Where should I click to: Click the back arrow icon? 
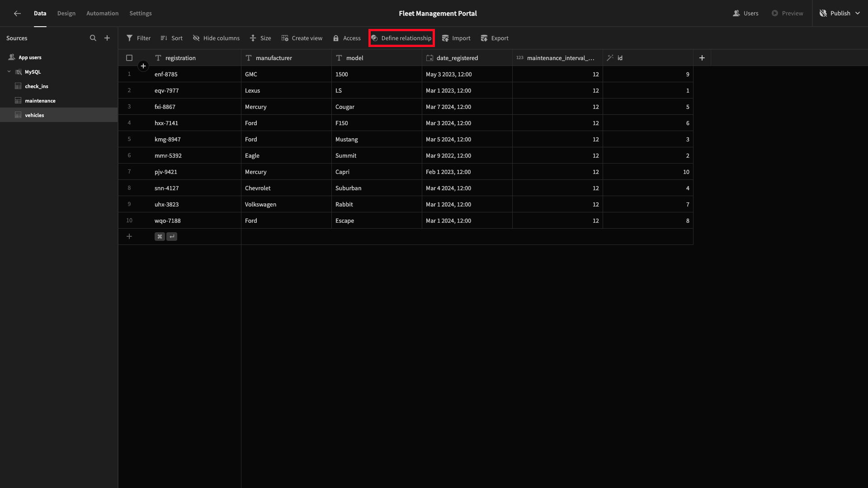point(17,14)
